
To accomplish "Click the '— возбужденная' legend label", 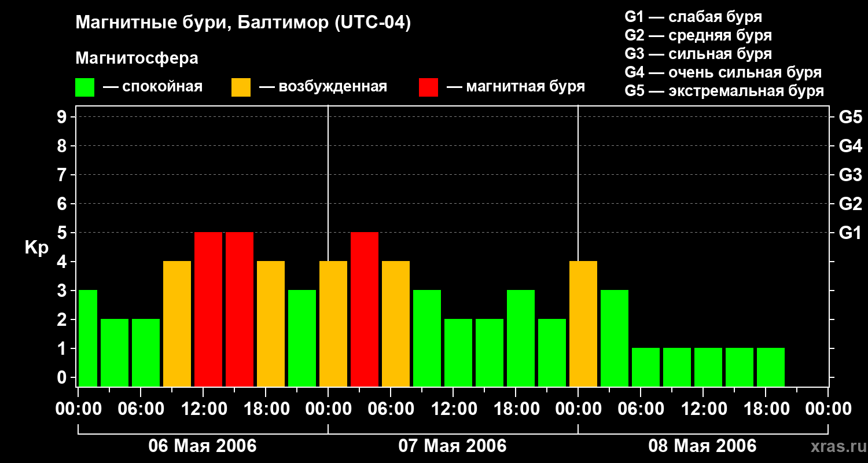I will coord(323,87).
